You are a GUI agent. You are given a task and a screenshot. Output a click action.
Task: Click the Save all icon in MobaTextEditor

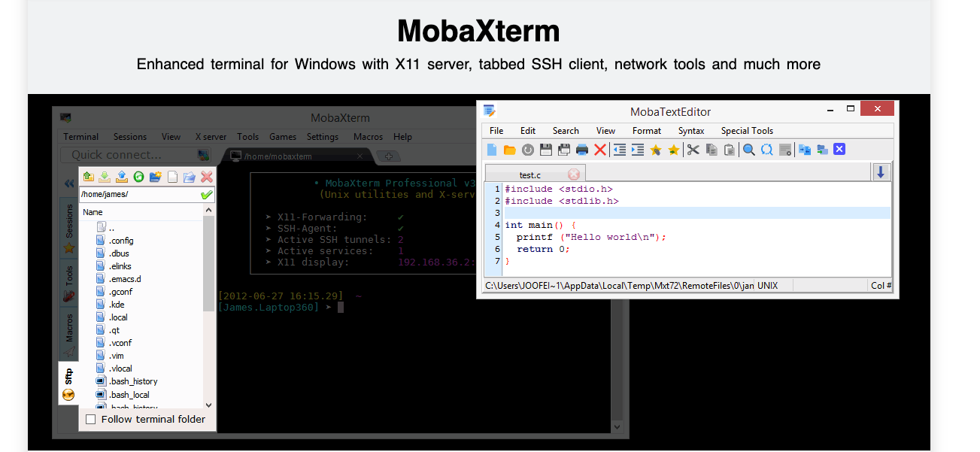point(564,150)
